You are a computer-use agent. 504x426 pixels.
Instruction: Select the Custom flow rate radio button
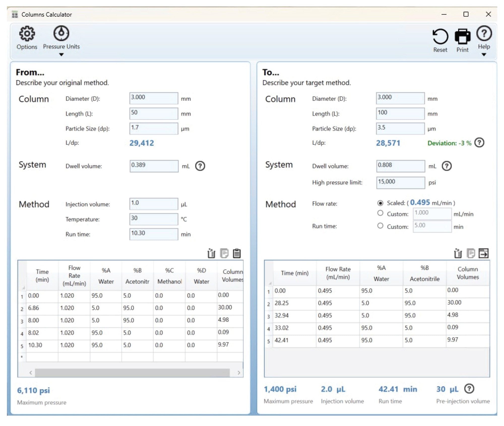pos(380,213)
